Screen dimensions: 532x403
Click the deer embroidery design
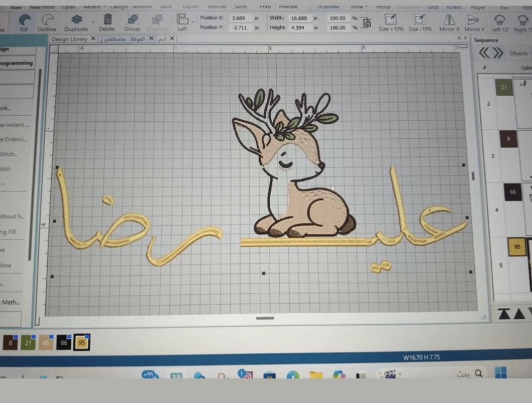(x=294, y=164)
